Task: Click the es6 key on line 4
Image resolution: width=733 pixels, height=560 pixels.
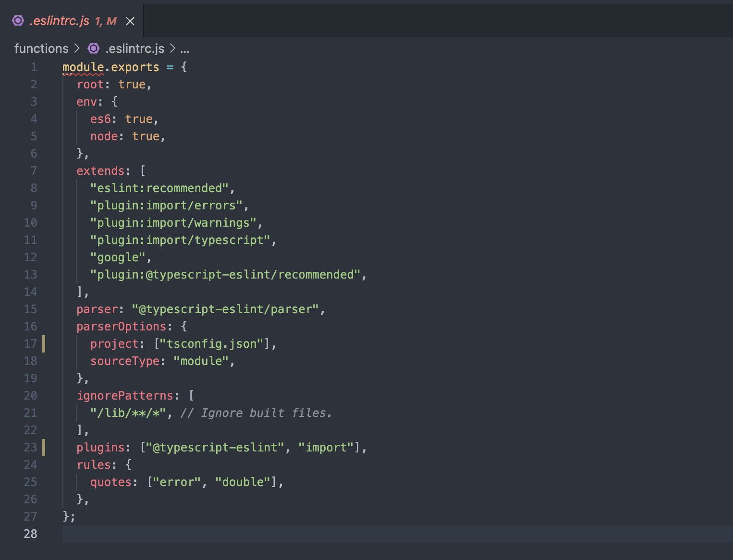Action: (100, 119)
